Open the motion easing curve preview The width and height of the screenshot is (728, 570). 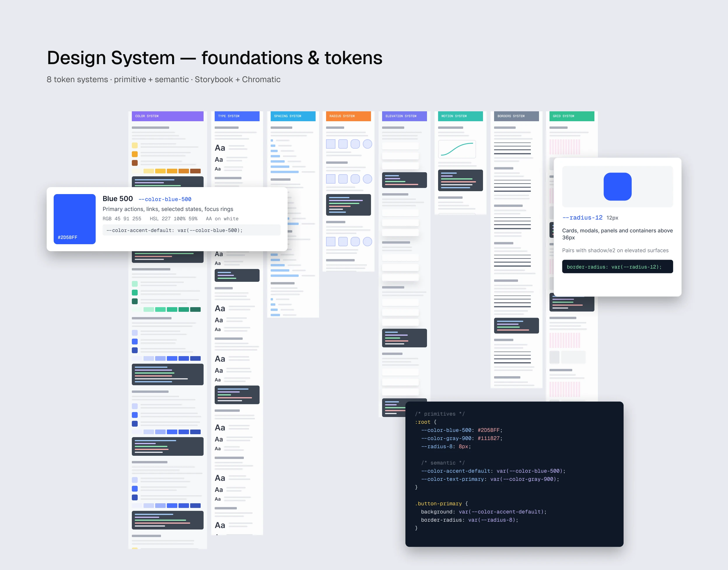[x=457, y=149]
